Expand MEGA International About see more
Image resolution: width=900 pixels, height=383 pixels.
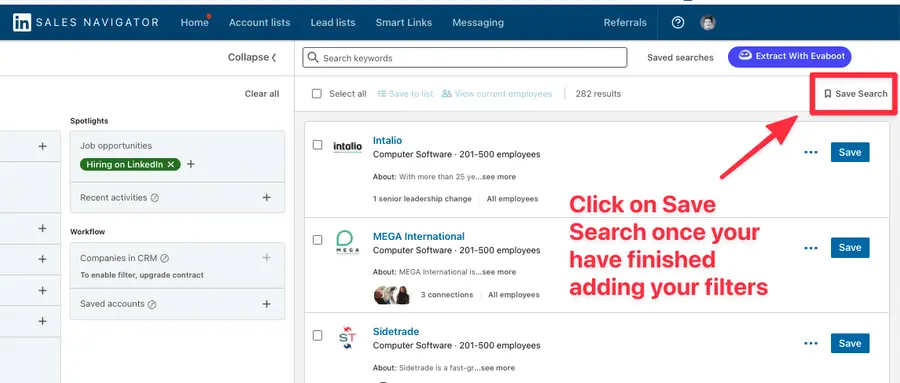(x=499, y=272)
